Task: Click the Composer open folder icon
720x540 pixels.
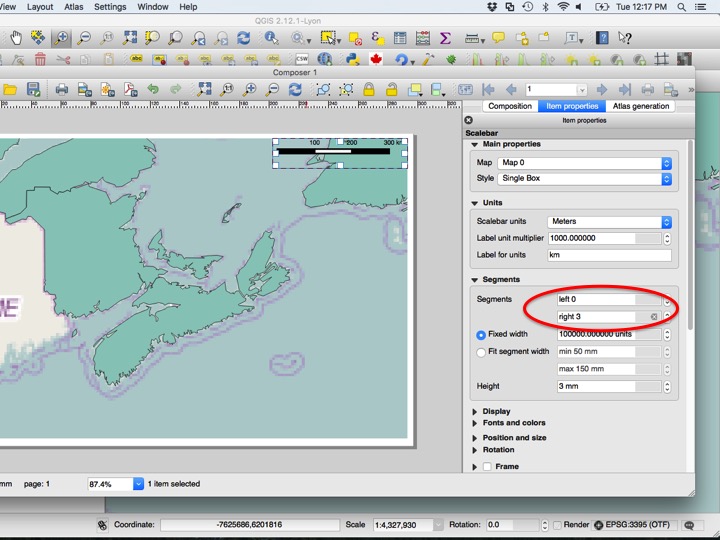Action: [10, 89]
